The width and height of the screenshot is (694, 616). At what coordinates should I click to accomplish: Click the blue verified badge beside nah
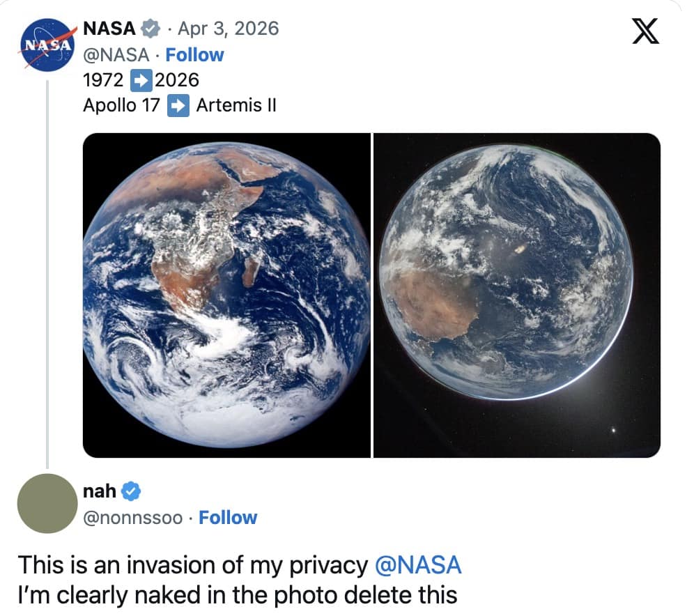[x=132, y=492]
